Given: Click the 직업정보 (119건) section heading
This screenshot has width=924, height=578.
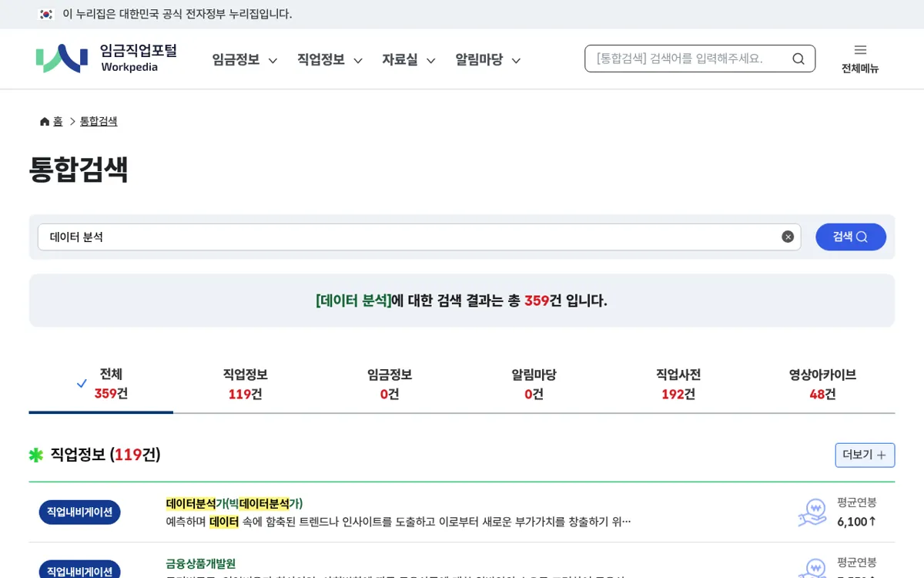Looking at the screenshot, I should (105, 455).
